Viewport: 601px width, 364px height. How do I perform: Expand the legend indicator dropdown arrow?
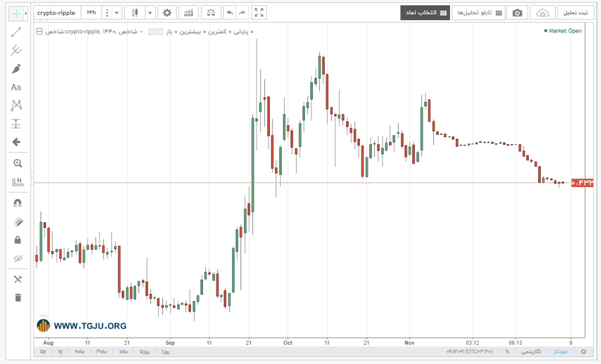[141, 32]
